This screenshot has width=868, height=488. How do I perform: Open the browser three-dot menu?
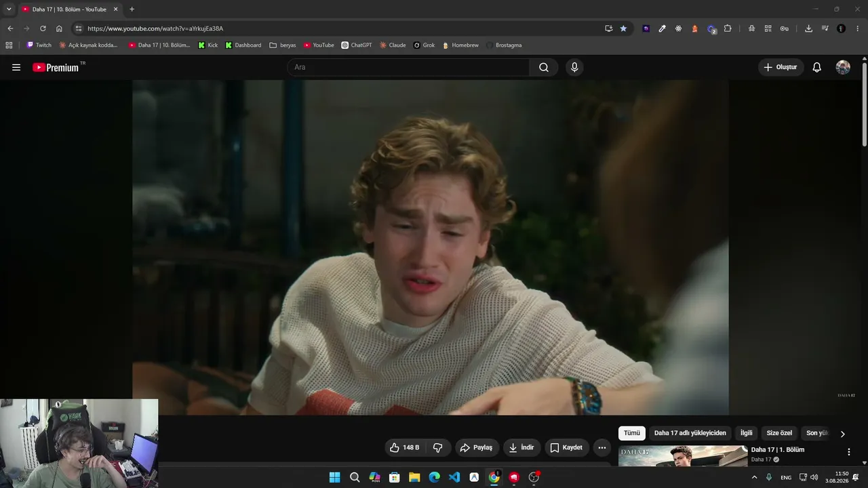(x=858, y=28)
